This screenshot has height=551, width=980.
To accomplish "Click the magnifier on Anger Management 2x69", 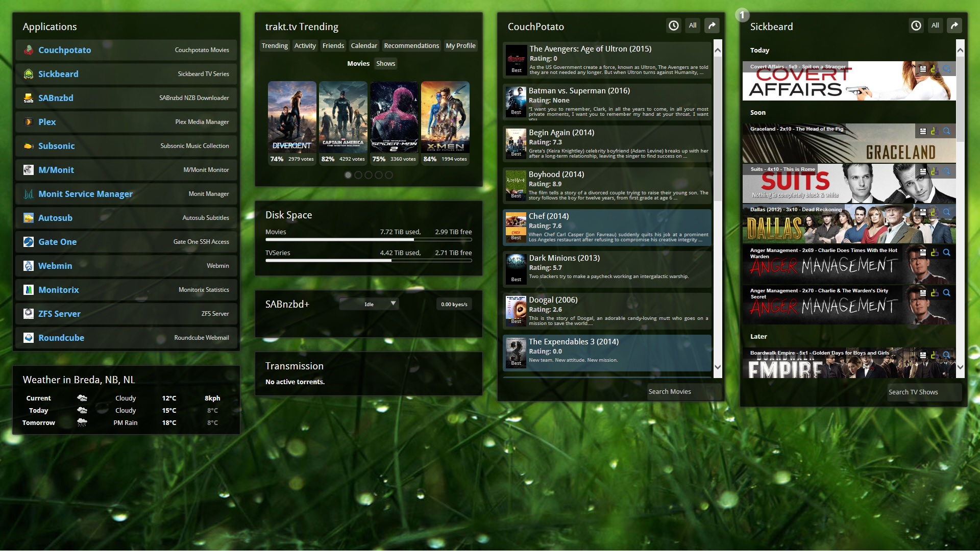I will click(x=946, y=253).
